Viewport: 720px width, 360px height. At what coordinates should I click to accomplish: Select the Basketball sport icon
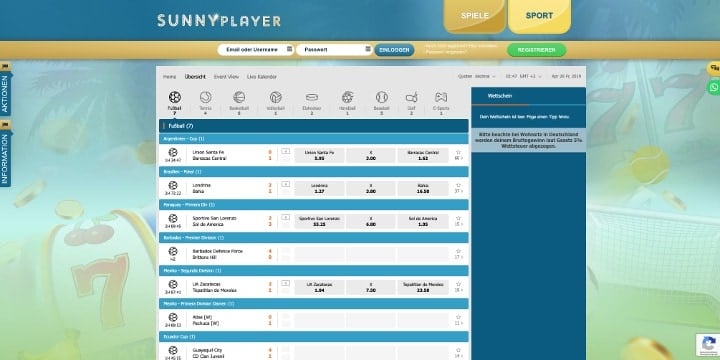(239, 97)
